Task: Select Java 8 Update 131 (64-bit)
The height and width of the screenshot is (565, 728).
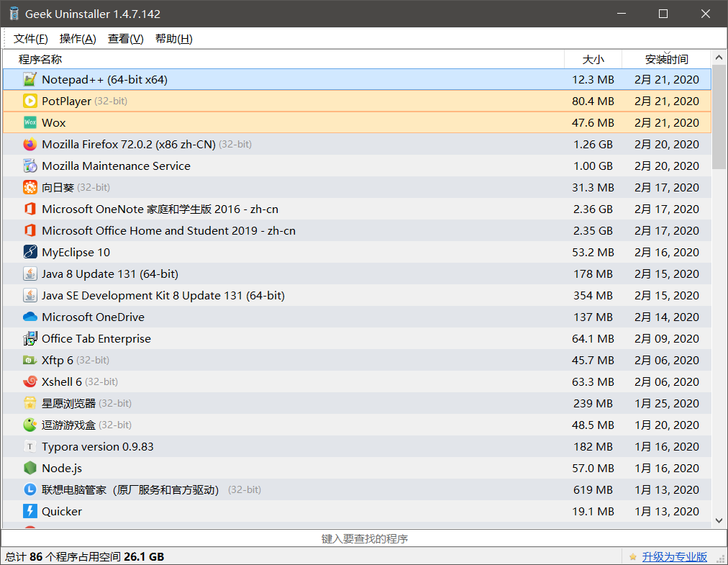Action: click(110, 274)
